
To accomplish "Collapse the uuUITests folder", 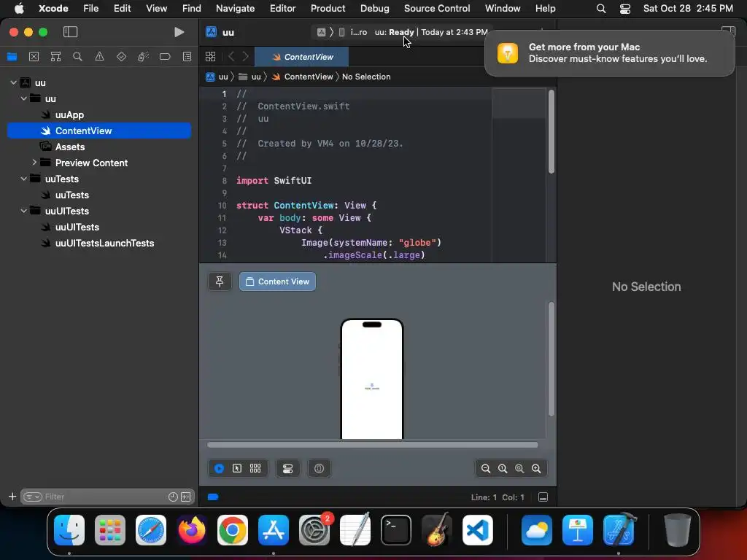I will [x=23, y=211].
